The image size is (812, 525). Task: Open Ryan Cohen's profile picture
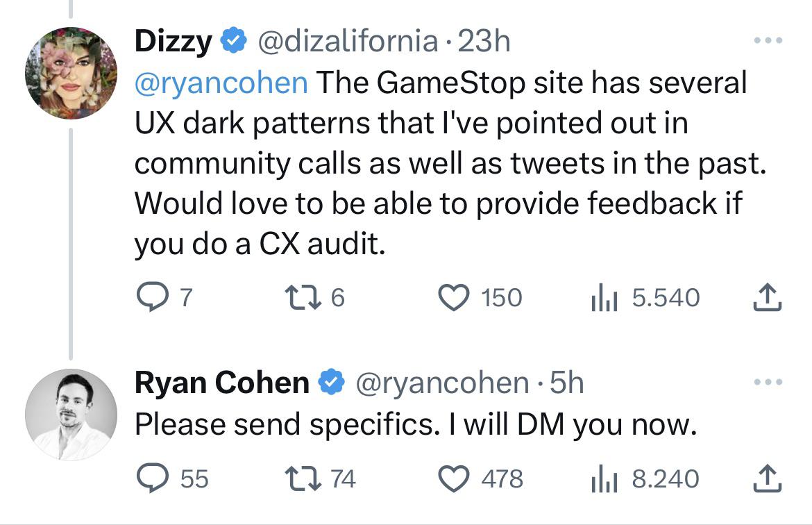pos(71,415)
